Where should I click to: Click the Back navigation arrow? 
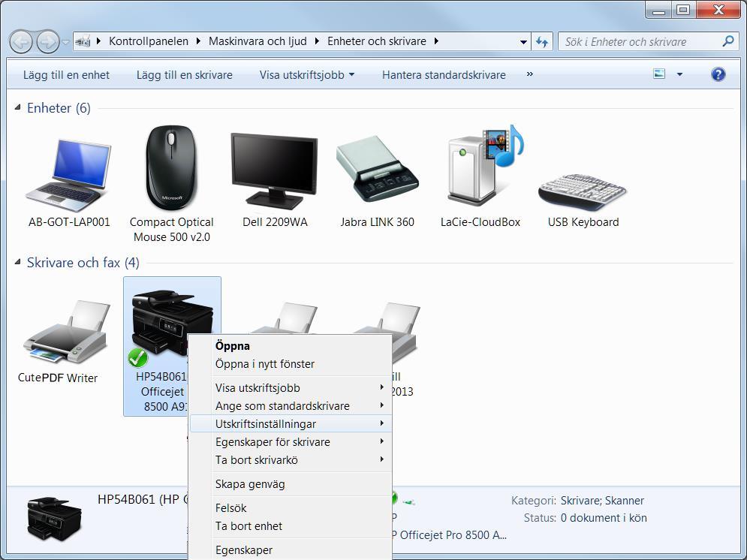tap(21, 42)
